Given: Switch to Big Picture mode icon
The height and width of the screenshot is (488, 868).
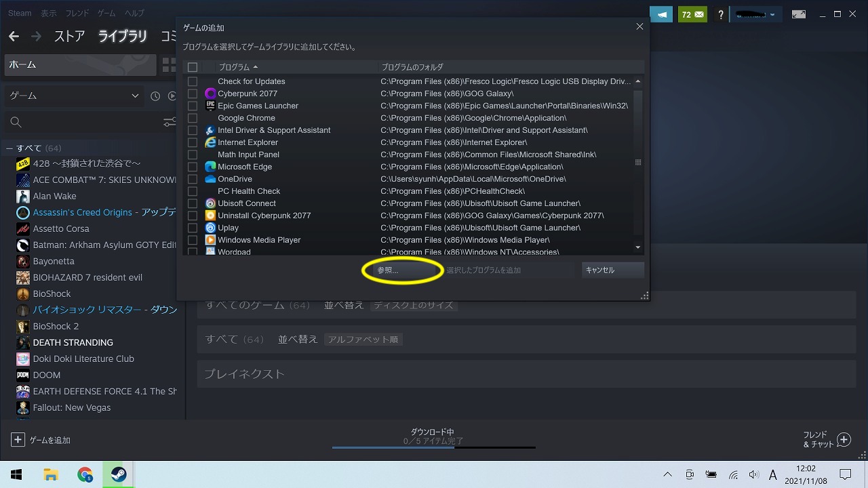Looking at the screenshot, I should (799, 14).
